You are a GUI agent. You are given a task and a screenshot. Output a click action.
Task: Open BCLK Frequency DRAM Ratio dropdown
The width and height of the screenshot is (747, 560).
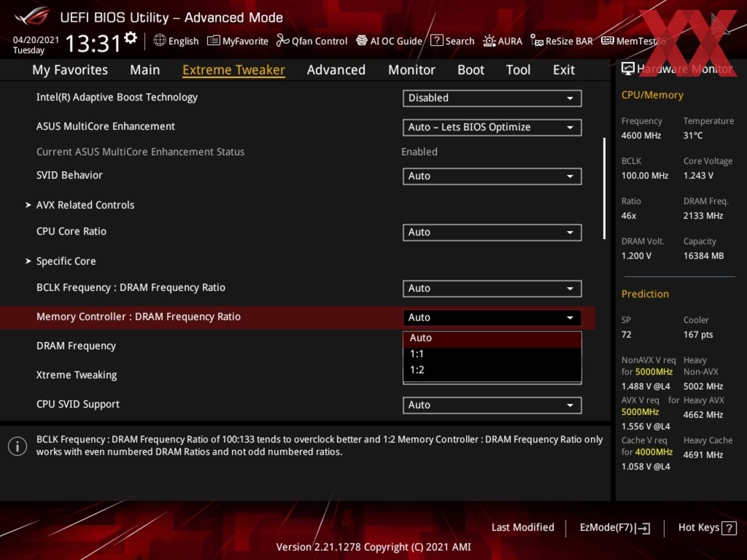coord(492,288)
